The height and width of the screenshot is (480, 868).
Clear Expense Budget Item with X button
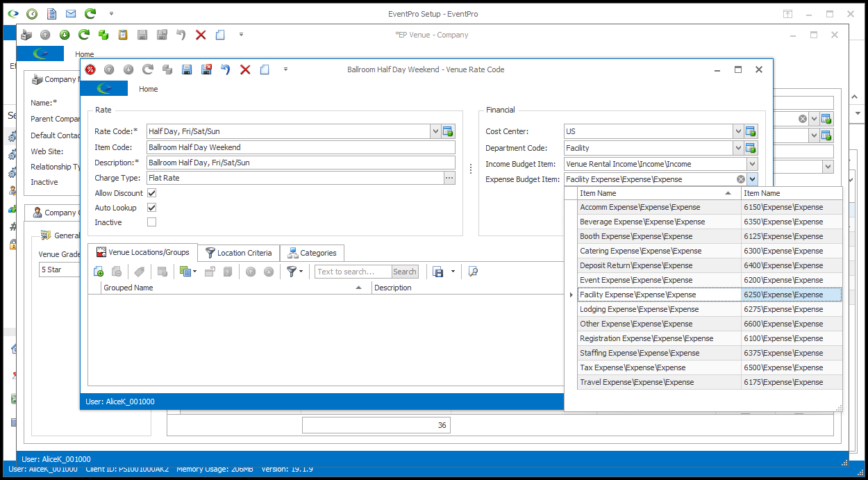(741, 179)
